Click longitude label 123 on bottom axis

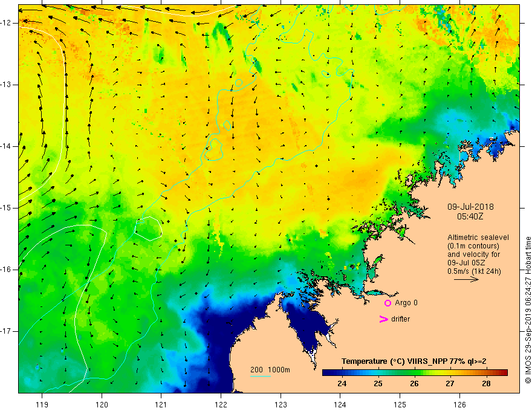point(281,404)
